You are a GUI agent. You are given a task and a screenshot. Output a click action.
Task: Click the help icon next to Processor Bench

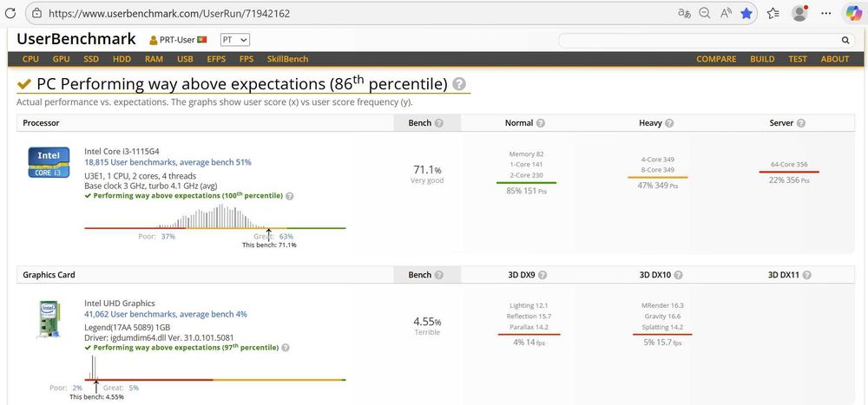[439, 123]
